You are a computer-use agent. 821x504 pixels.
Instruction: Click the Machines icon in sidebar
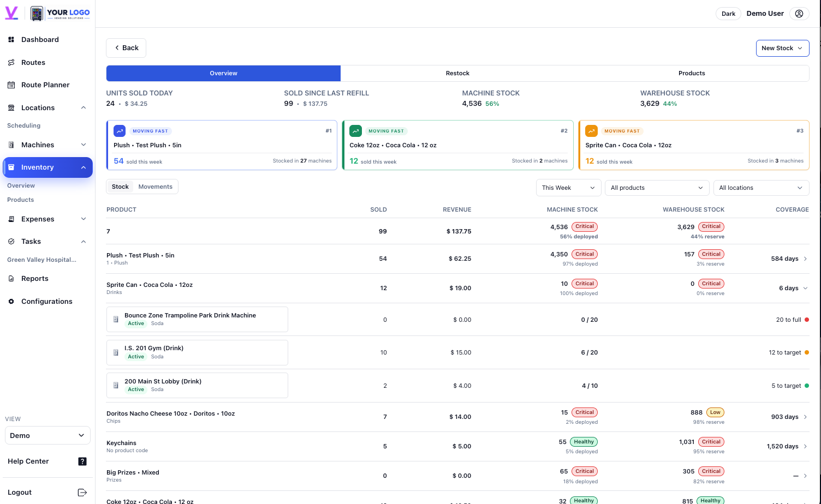(11, 145)
